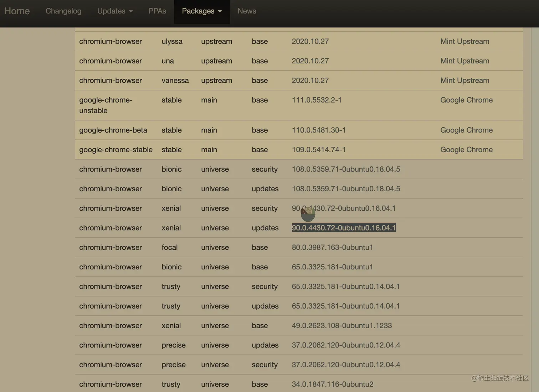Click google-chrome-stable package name
Image resolution: width=539 pixels, height=392 pixels.
[x=116, y=150]
